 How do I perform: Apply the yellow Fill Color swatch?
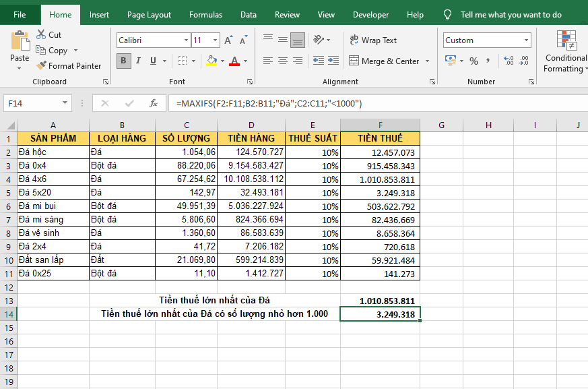(211, 61)
